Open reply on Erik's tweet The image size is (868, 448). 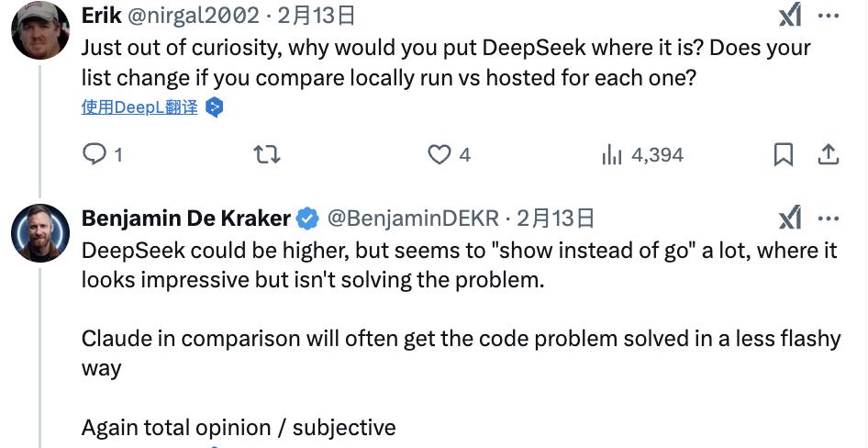(95, 154)
